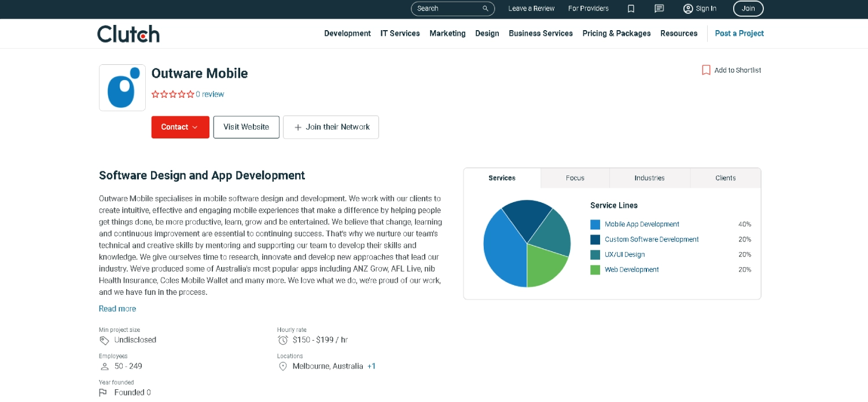Open the 0 review link
Viewport: 868px width, 402px height.
209,94
